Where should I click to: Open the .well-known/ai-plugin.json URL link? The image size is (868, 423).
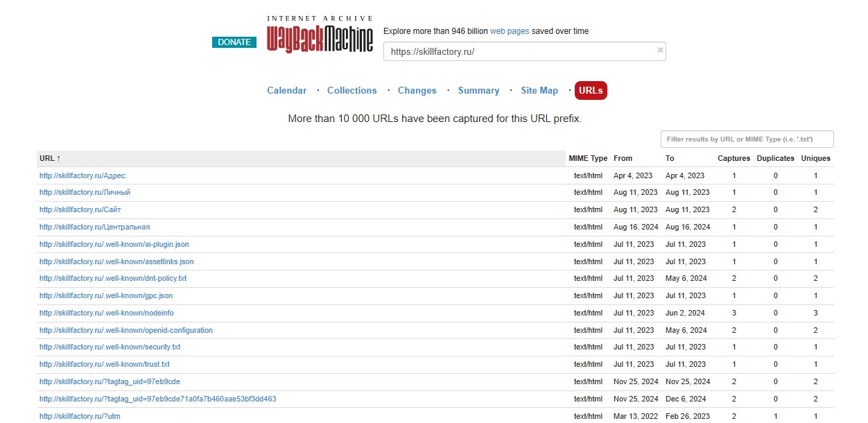114,244
